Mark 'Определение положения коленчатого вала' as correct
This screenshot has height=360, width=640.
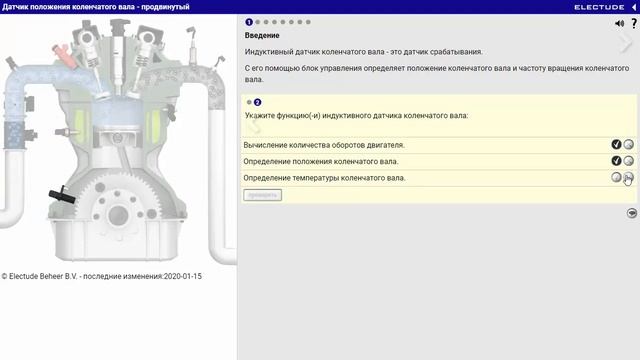coord(616,161)
